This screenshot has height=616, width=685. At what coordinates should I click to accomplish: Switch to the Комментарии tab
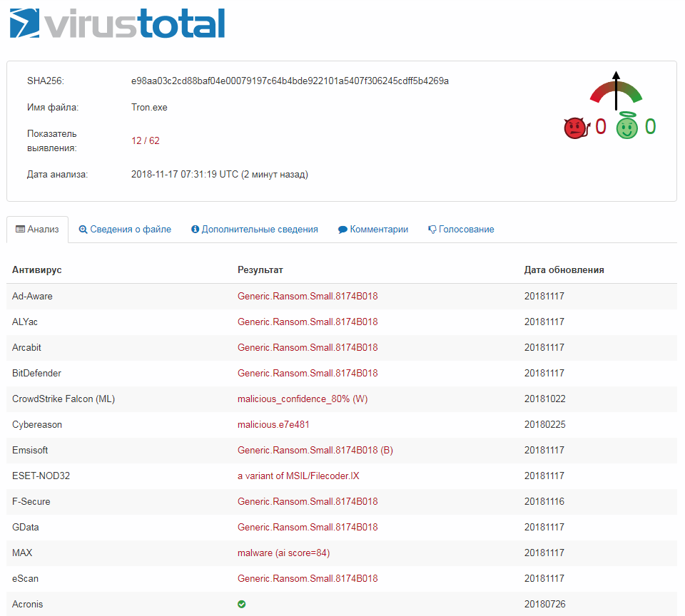(x=373, y=229)
